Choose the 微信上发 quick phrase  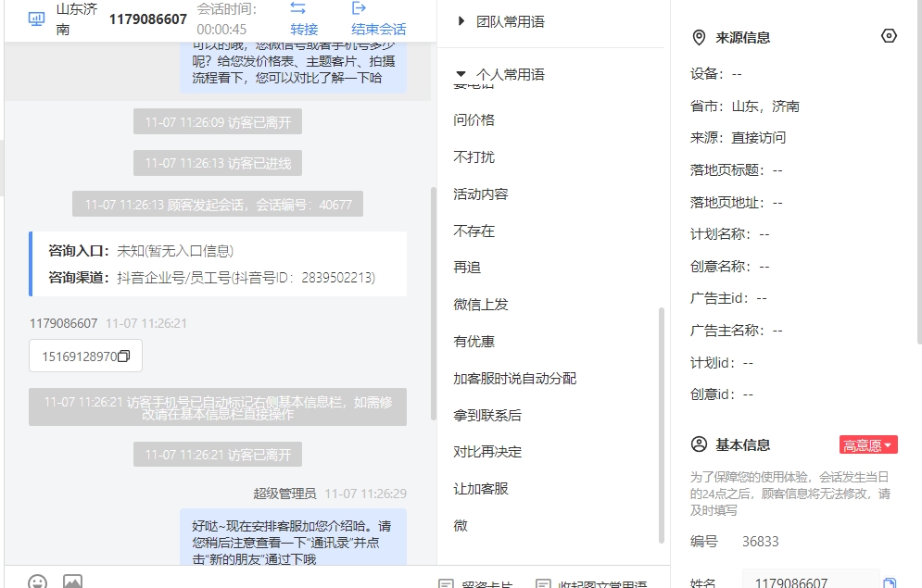pyautogui.click(x=480, y=305)
